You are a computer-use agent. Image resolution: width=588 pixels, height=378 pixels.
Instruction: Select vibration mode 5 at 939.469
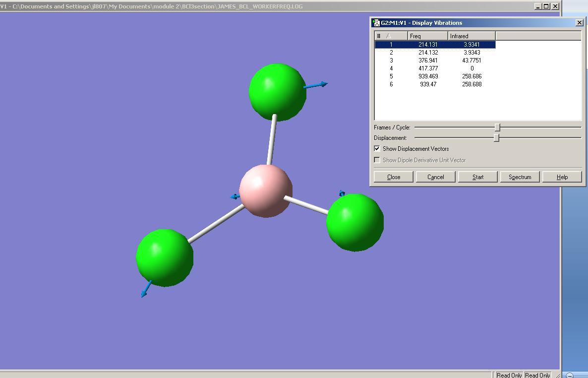point(435,76)
